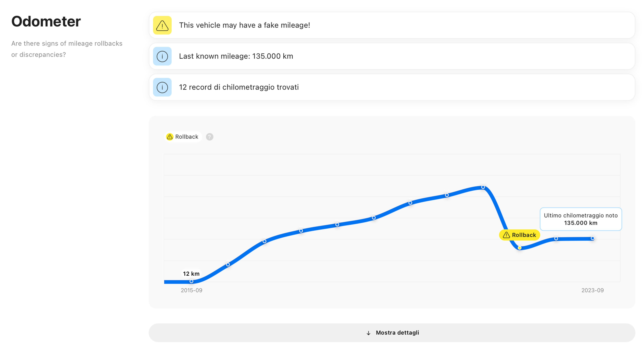
Task: Toggle the Rollback legend chip
Action: [183, 137]
